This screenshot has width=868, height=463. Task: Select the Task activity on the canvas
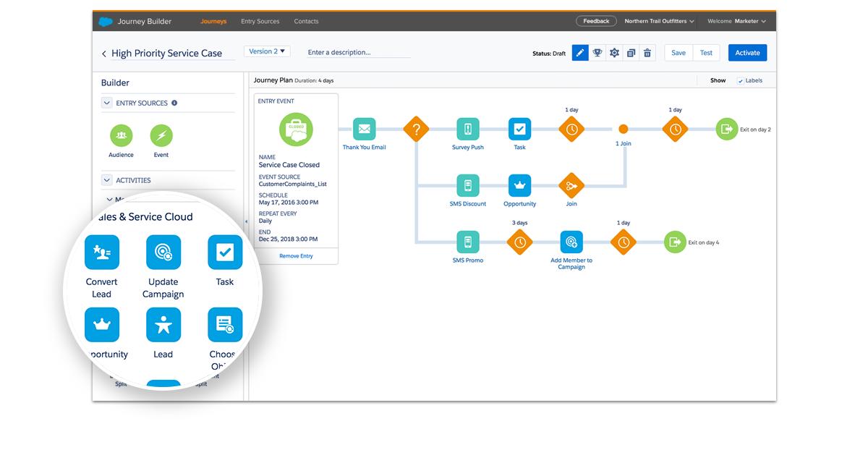click(x=519, y=129)
